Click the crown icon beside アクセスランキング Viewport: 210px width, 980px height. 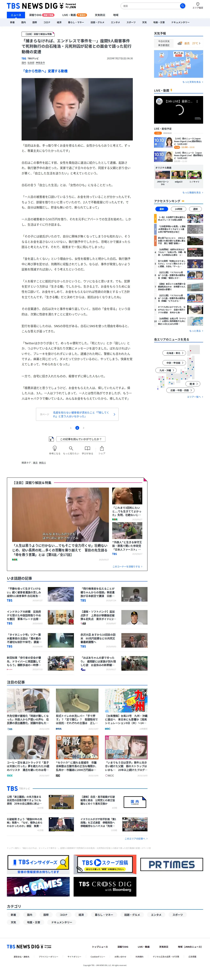[x=183, y=201]
